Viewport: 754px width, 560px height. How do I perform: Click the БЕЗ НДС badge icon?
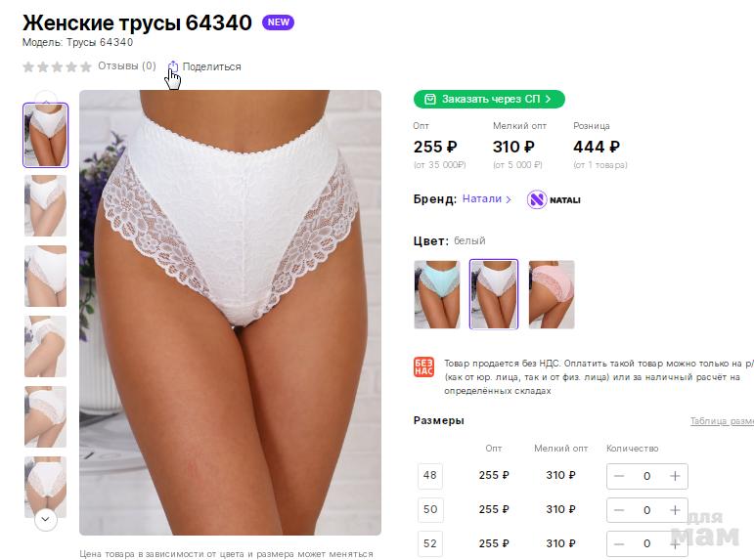[423, 367]
